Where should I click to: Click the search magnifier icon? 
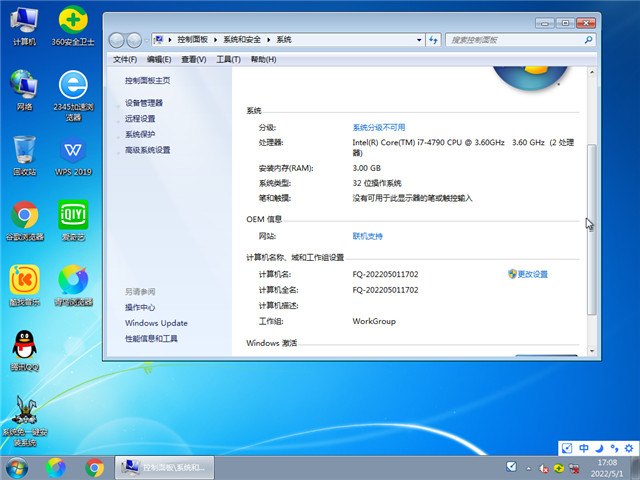click(x=588, y=40)
